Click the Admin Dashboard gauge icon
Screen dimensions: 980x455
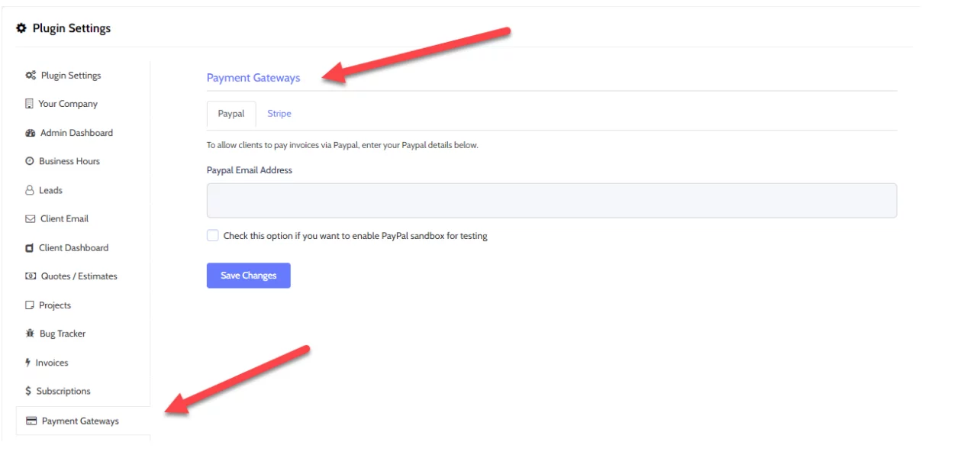point(31,133)
